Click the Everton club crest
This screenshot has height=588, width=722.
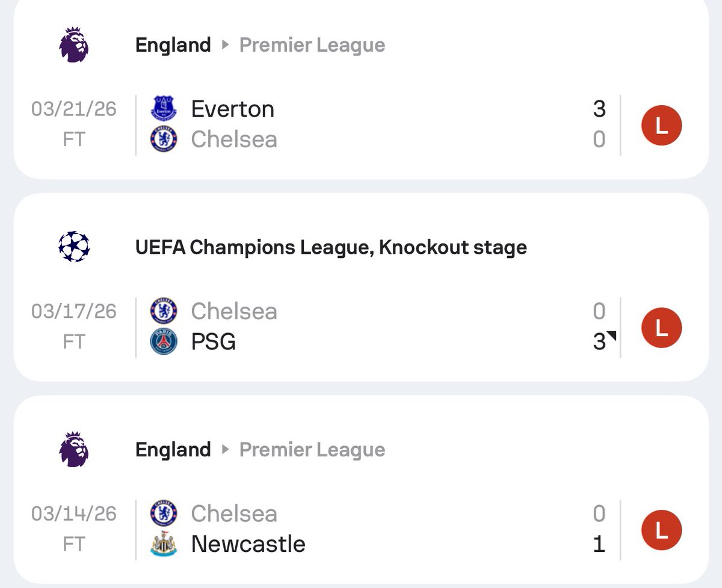click(x=164, y=109)
